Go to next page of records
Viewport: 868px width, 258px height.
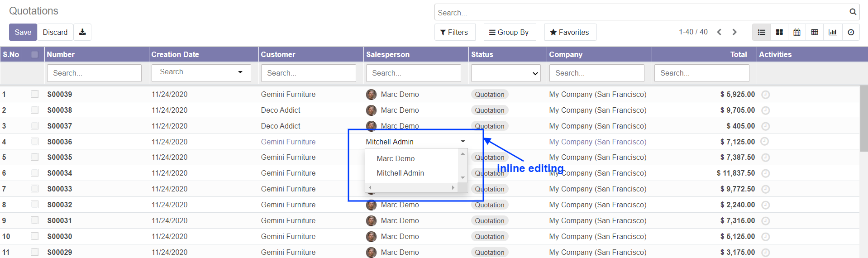[734, 32]
